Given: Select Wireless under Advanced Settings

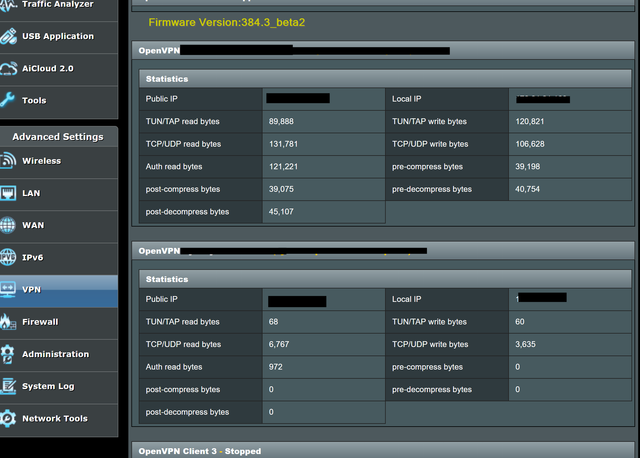Looking at the screenshot, I should 42,161.
